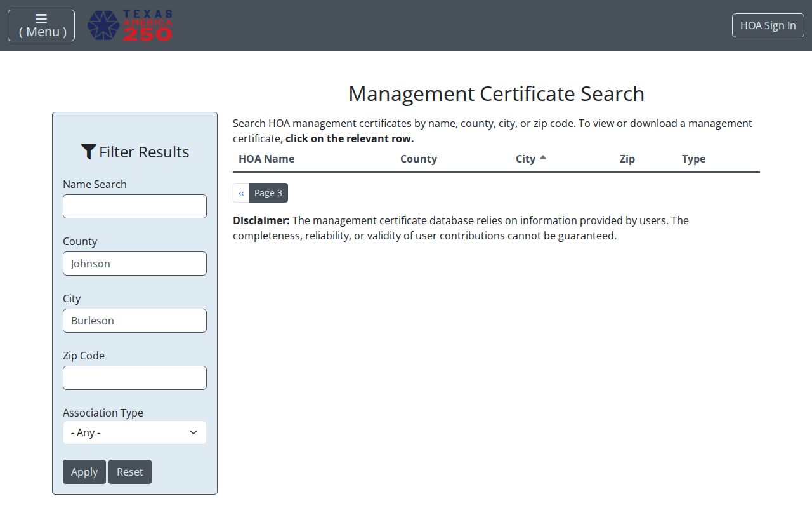812x508 pixels.
Task: Open the Association Type dropdown
Action: (x=134, y=432)
